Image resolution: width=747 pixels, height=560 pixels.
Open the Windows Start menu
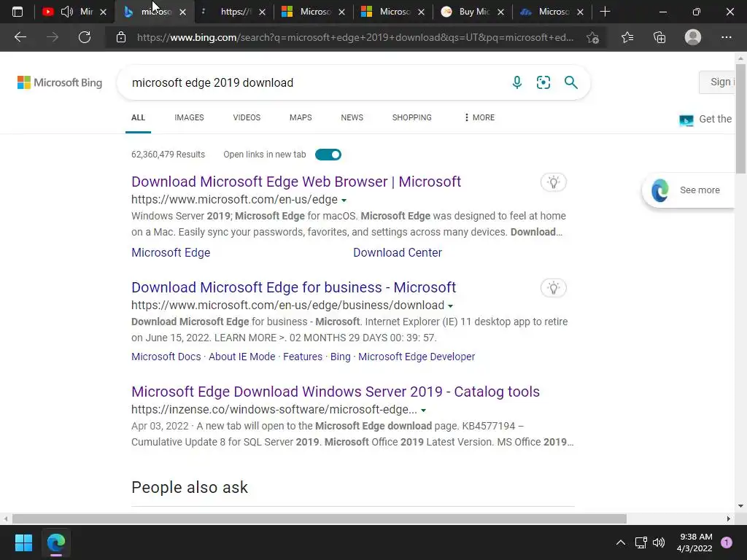click(x=23, y=542)
